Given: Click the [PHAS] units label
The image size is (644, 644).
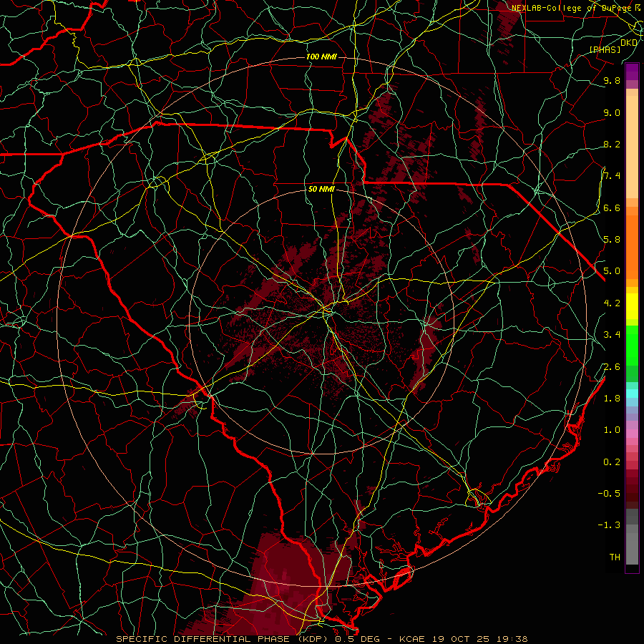Looking at the screenshot, I should (x=605, y=49).
